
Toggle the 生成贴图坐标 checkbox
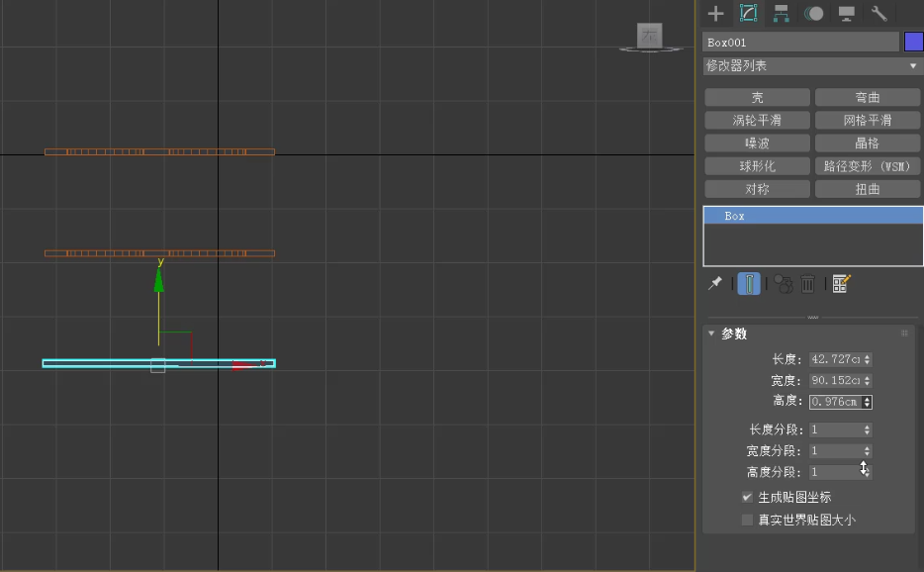click(x=747, y=497)
